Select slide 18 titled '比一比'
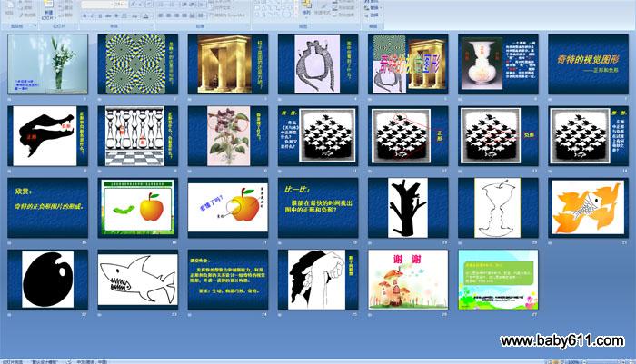636x364 pixels. click(x=318, y=208)
